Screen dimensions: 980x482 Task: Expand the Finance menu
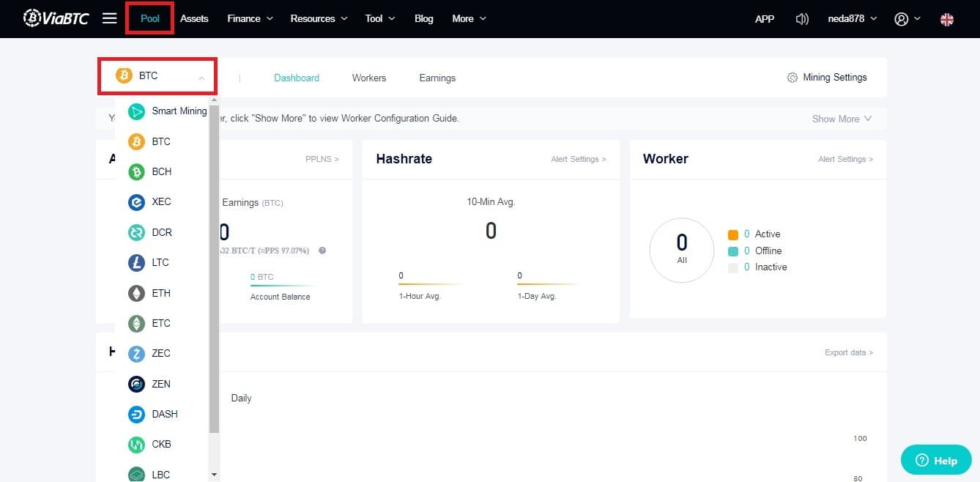pos(250,19)
